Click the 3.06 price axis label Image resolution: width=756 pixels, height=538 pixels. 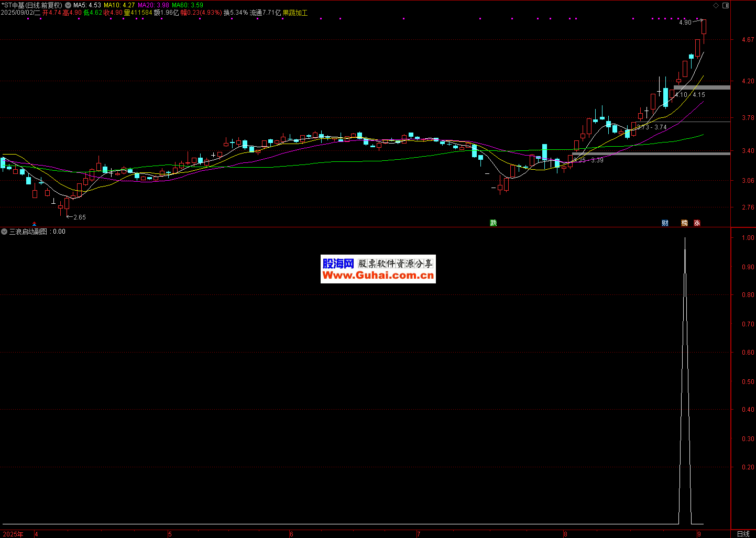748,181
